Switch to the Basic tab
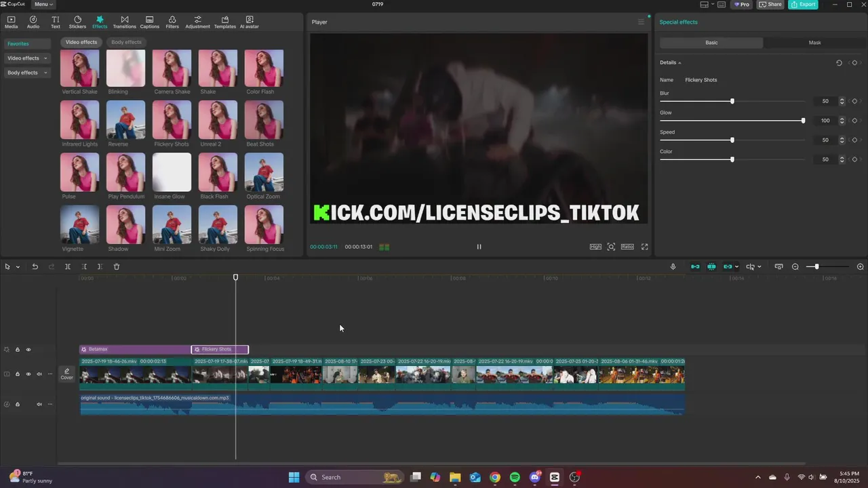 pyautogui.click(x=711, y=43)
